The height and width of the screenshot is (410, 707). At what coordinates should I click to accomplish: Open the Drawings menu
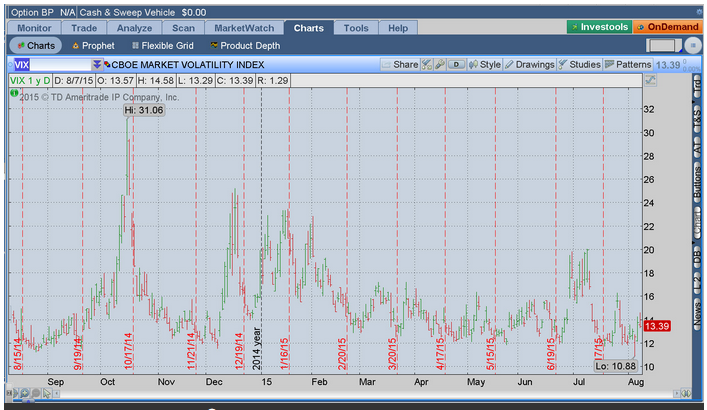529,64
